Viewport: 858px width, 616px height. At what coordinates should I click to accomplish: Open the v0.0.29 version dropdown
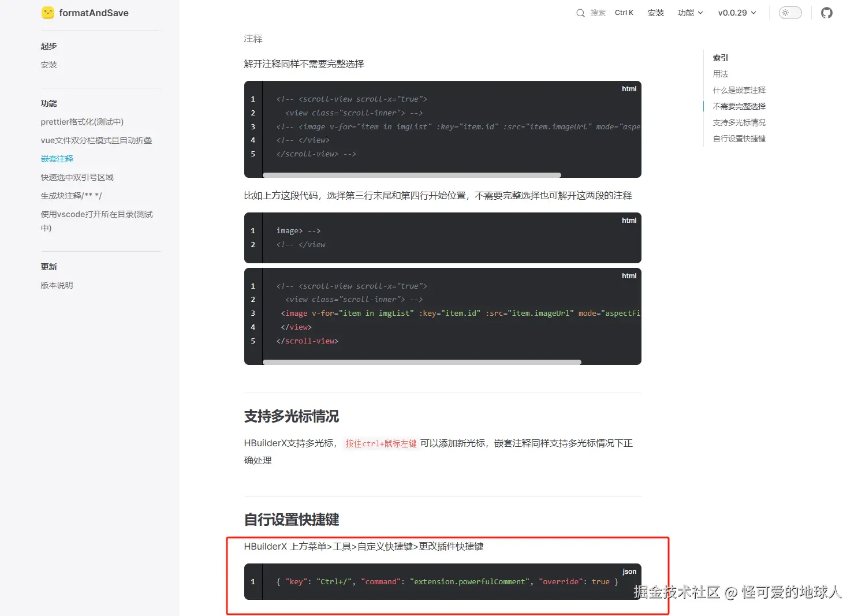(x=737, y=13)
